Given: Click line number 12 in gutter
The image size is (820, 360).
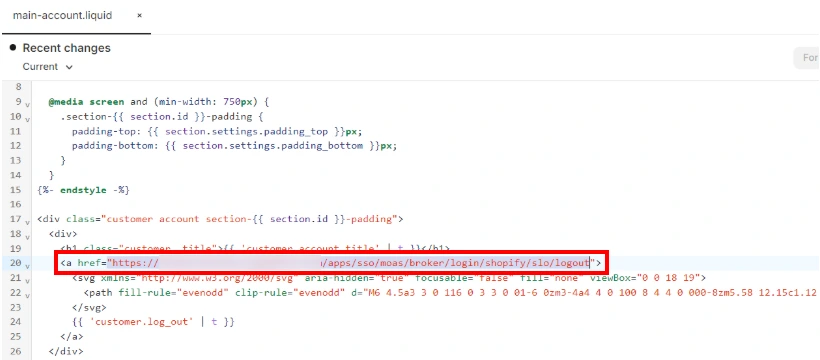Looking at the screenshot, I should click(x=16, y=146).
